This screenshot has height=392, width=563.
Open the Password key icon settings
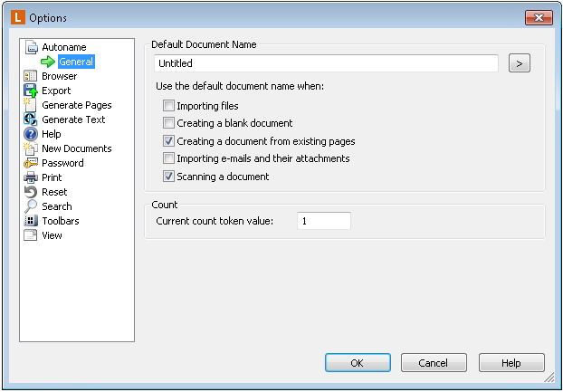pos(31,163)
